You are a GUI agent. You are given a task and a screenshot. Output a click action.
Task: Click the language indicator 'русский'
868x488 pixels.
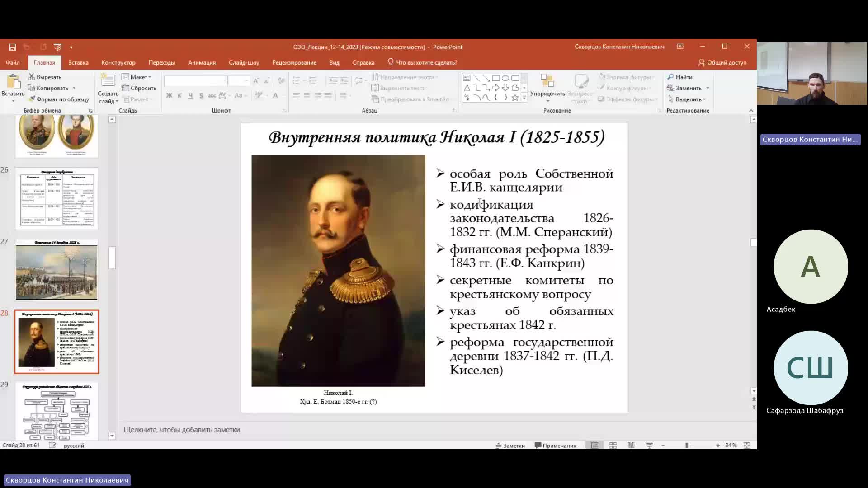tap(74, 446)
